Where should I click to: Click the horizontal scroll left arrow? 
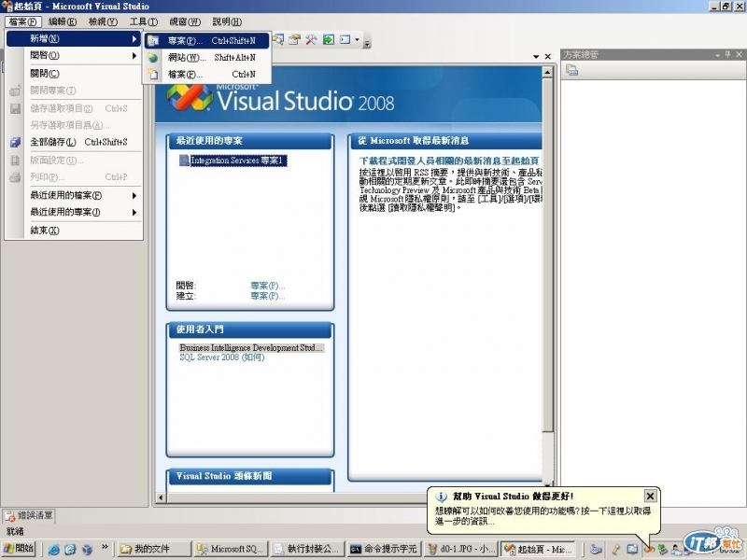pos(161,497)
